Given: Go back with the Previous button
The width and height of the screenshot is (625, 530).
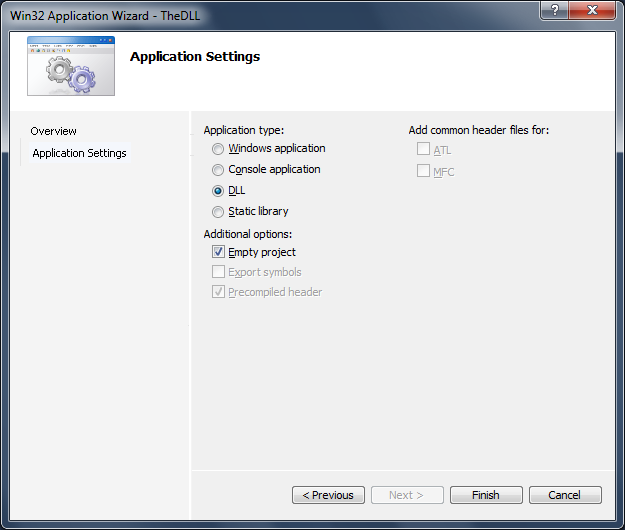Looking at the screenshot, I should click(328, 495).
